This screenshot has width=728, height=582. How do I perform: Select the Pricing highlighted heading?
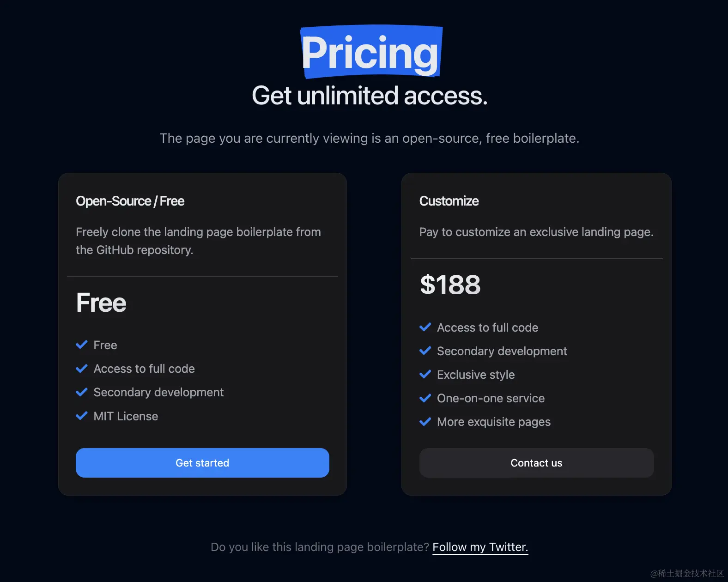pyautogui.click(x=371, y=52)
